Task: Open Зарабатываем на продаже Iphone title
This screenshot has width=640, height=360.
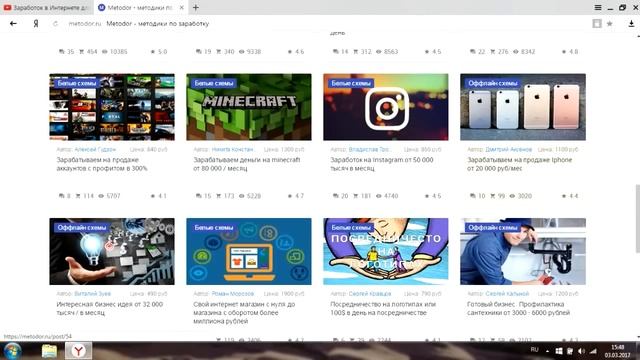Action: pyautogui.click(x=520, y=164)
